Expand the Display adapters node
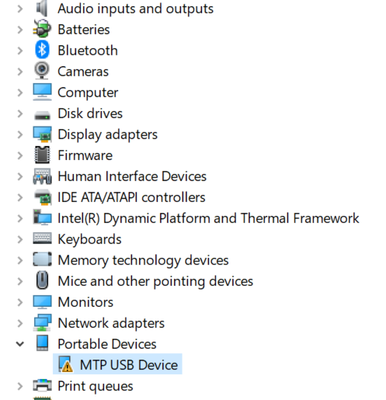Image resolution: width=386 pixels, height=400 pixels. (x=20, y=134)
